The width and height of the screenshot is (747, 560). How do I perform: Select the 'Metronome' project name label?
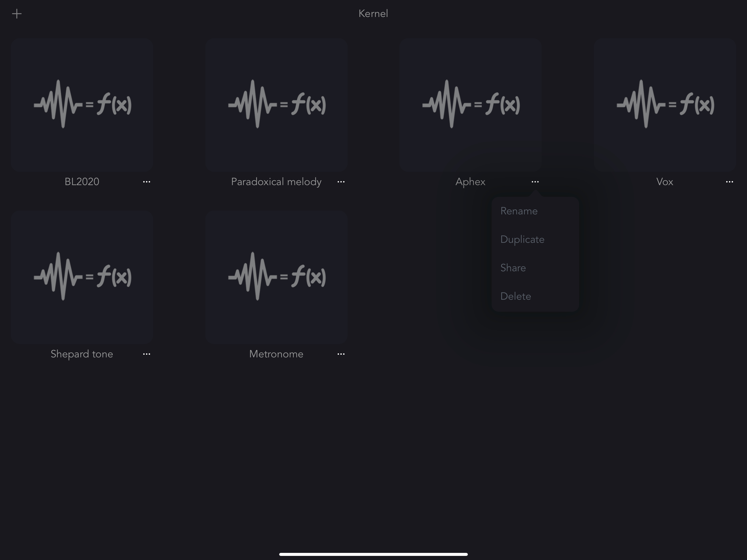276,354
